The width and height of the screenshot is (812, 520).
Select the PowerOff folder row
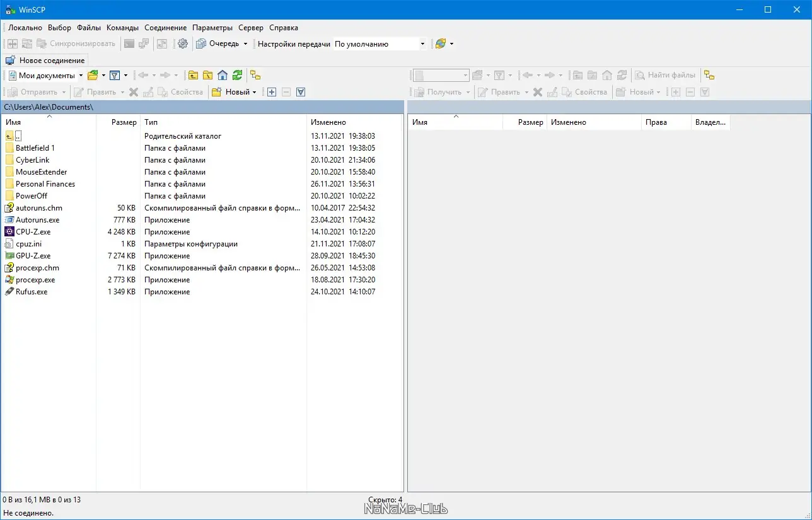click(x=202, y=196)
